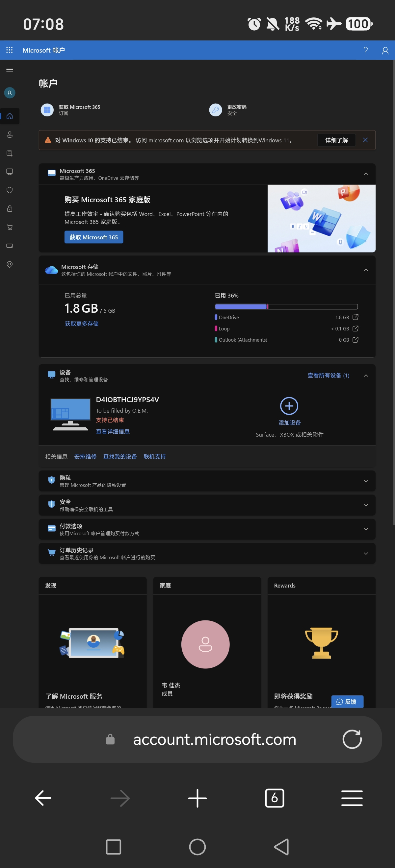
Task: Go to the sidebar Home icon
Action: coord(10,116)
